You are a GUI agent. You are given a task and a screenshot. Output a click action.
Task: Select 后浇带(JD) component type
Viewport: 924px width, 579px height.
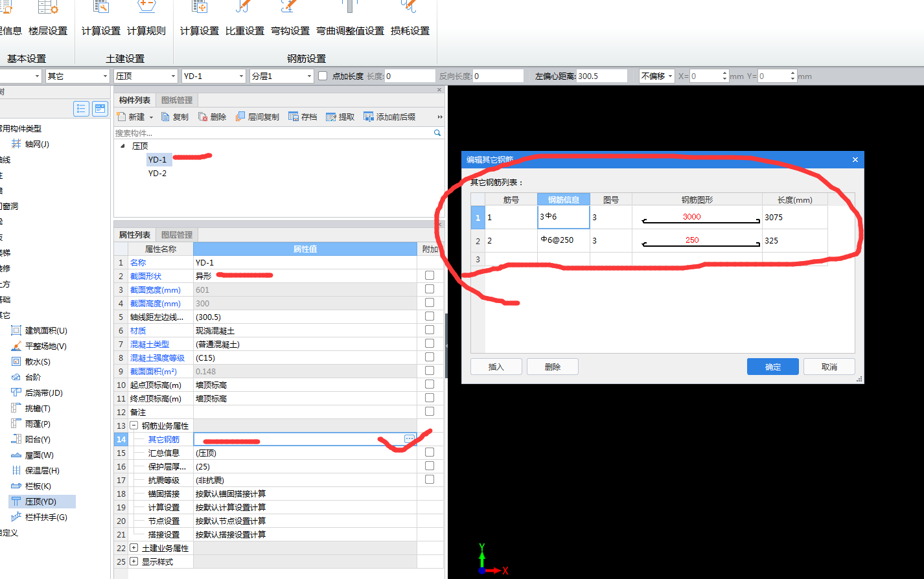pyautogui.click(x=37, y=392)
